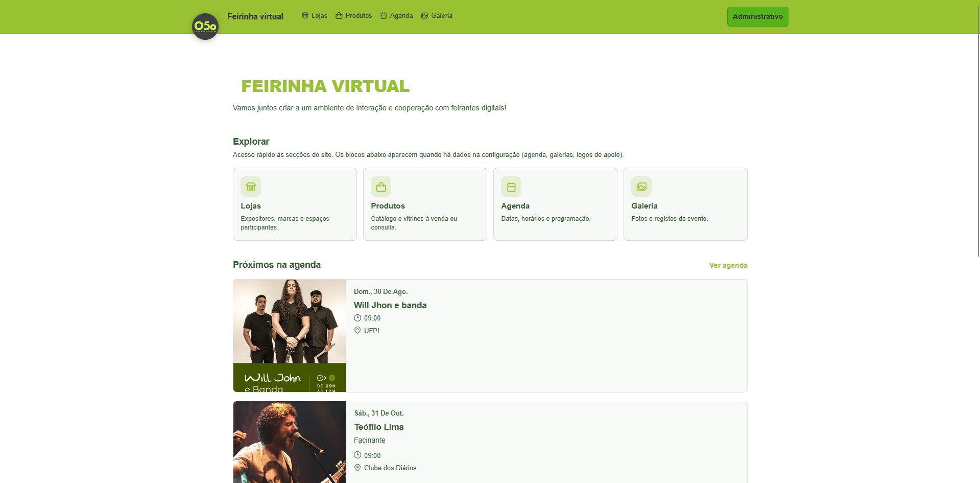The width and height of the screenshot is (980, 483).
Task: Click the bag icon beside Produtos in navbar
Action: click(x=339, y=16)
